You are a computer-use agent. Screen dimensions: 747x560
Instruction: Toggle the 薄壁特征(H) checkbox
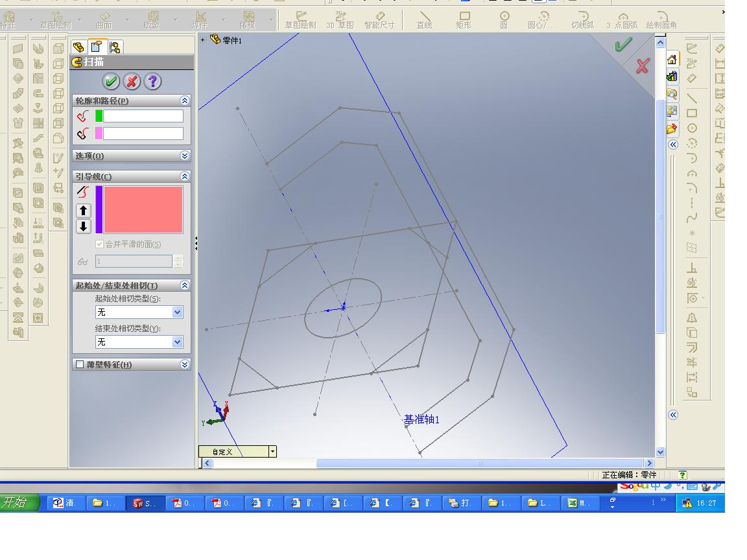point(80,364)
